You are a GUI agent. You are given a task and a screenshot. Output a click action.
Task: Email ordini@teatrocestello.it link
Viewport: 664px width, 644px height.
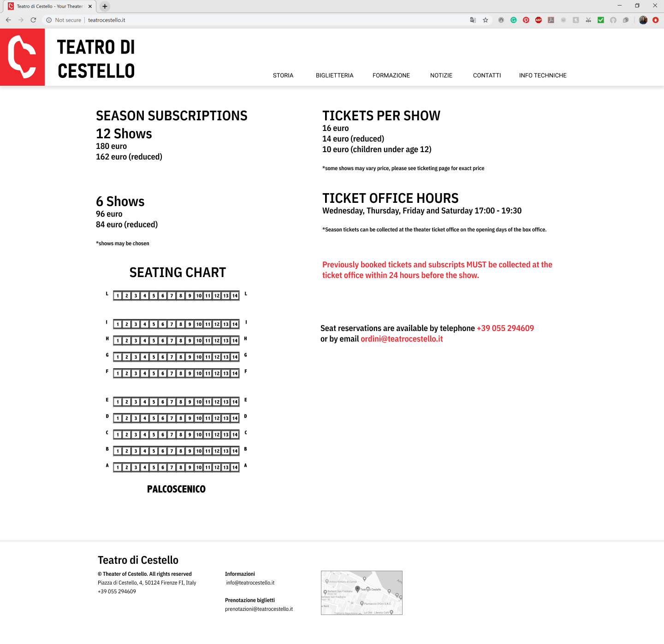click(x=402, y=339)
